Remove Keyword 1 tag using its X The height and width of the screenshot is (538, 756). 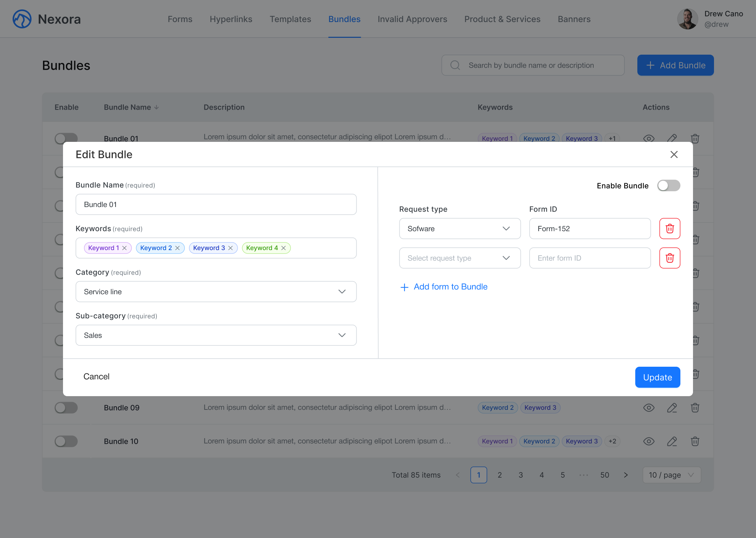click(x=125, y=248)
